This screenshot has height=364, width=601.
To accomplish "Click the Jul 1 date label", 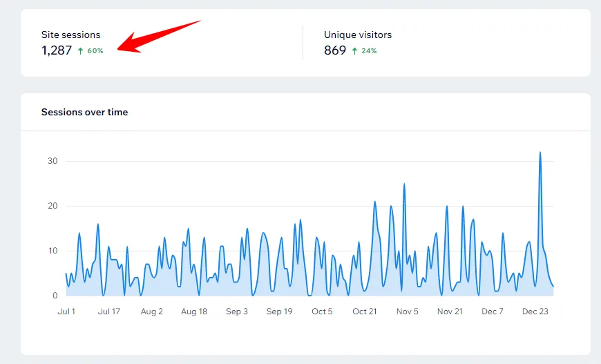I will [x=66, y=312].
